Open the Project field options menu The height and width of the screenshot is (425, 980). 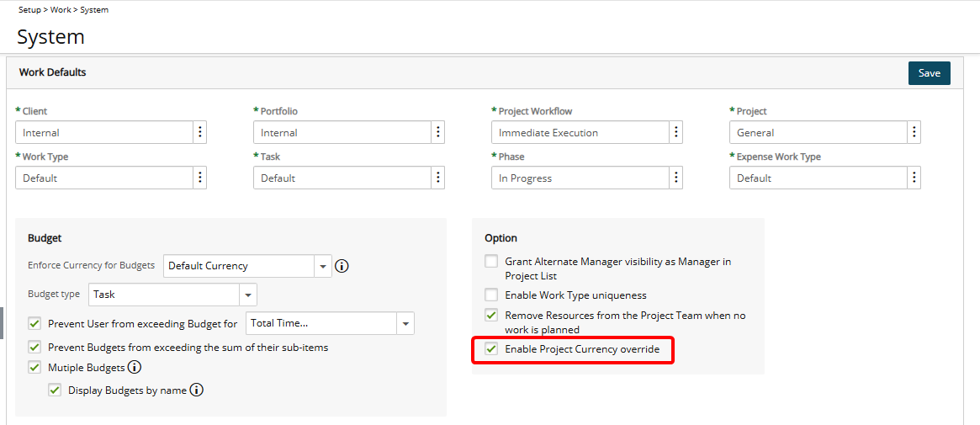[x=914, y=132]
